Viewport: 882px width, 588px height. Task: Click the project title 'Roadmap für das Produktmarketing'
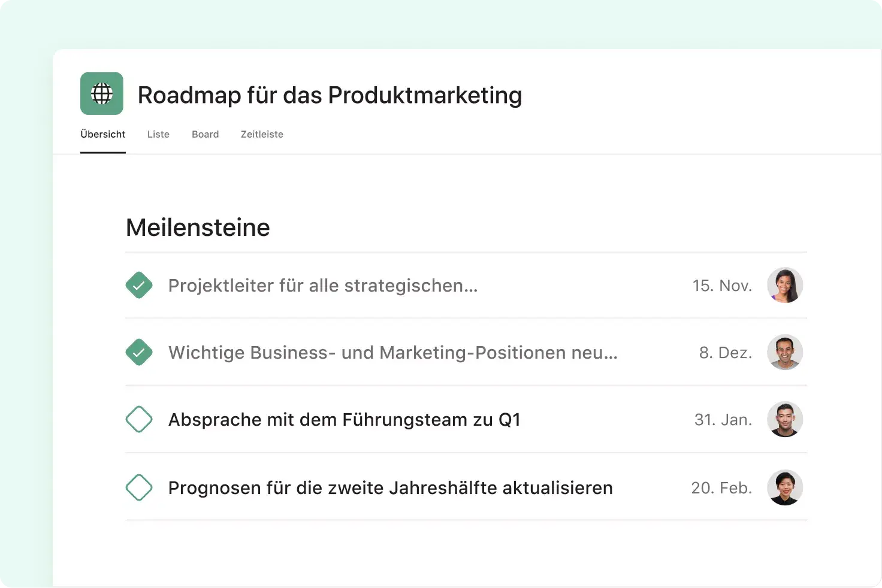click(x=330, y=95)
